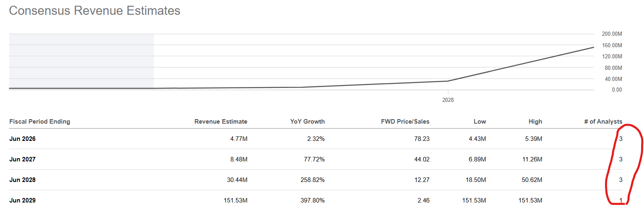The width and height of the screenshot is (644, 214).
Task: Select the Jun 2026 fiscal period row
Action: point(316,139)
